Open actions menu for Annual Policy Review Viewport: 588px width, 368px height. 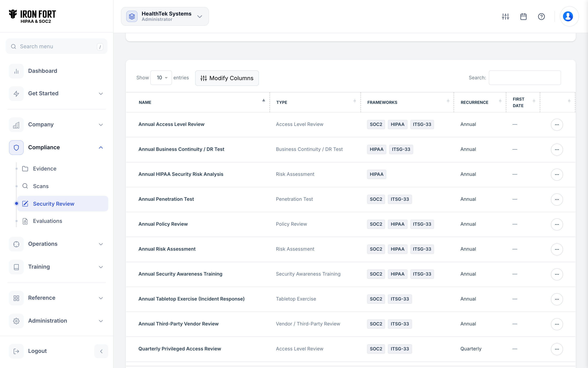point(557,224)
